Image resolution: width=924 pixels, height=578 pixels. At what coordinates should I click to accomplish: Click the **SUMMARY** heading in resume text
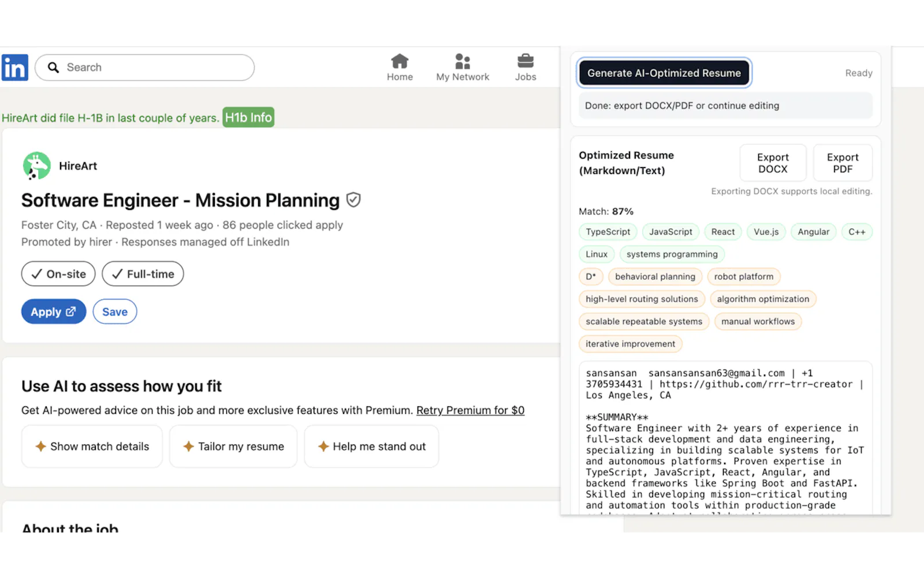[617, 417]
